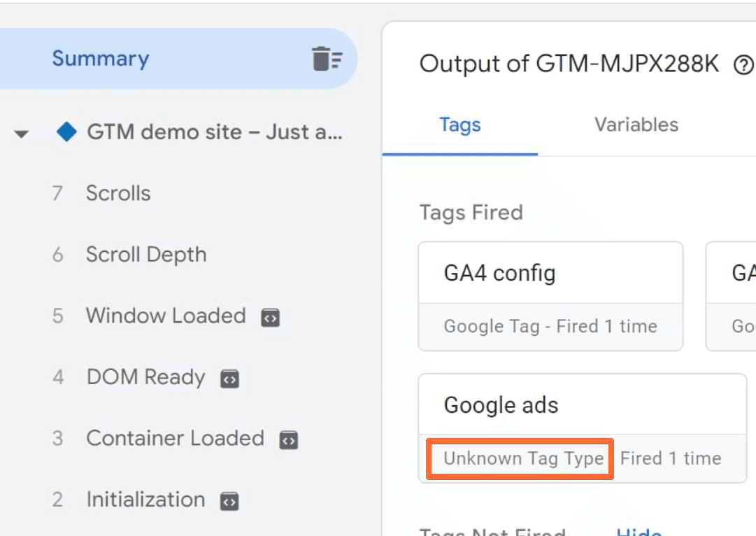Collapse the GTM demo site event tree
Screen dimensions: 756x536
[22, 133]
